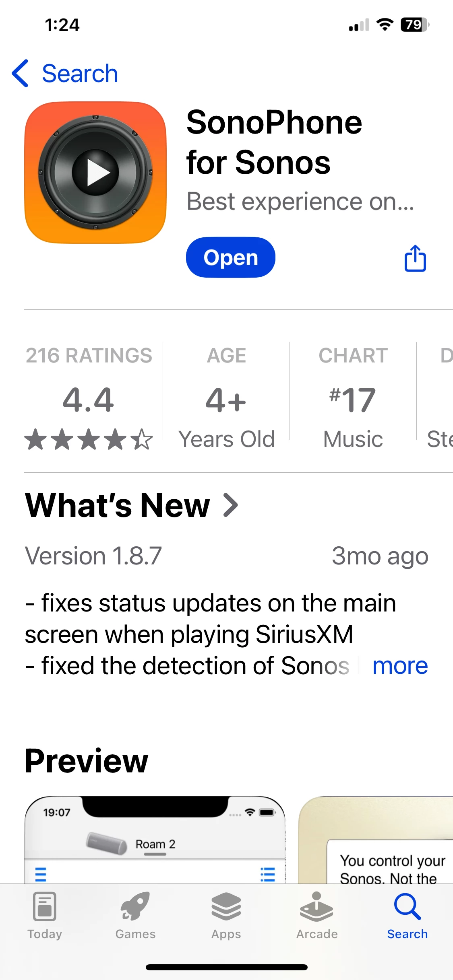Tap the Search back label at top
The width and height of the screenshot is (453, 980).
coord(80,74)
